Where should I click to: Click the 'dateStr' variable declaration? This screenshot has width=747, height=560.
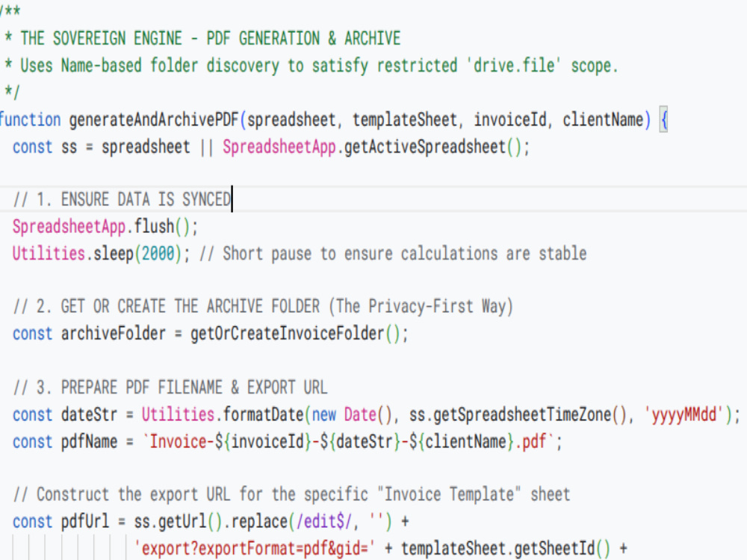click(x=89, y=414)
